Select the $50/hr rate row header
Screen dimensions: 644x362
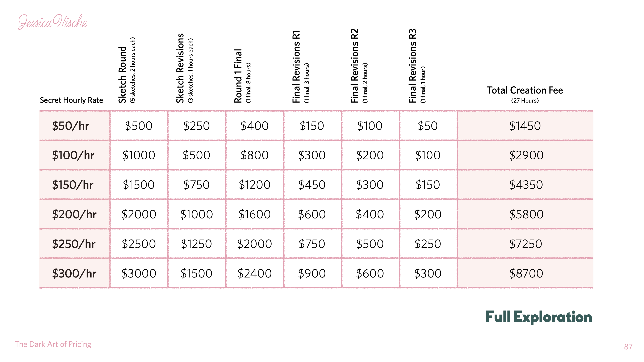[70, 126]
